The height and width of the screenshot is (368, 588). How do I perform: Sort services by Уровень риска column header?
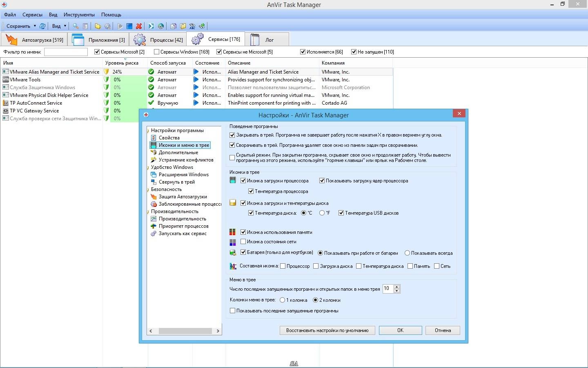pos(125,63)
